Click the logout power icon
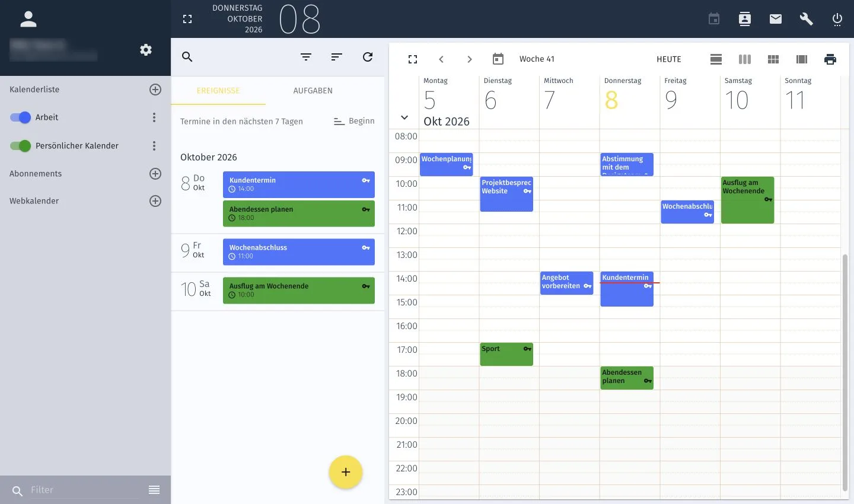Image resolution: width=854 pixels, height=504 pixels. 837,19
